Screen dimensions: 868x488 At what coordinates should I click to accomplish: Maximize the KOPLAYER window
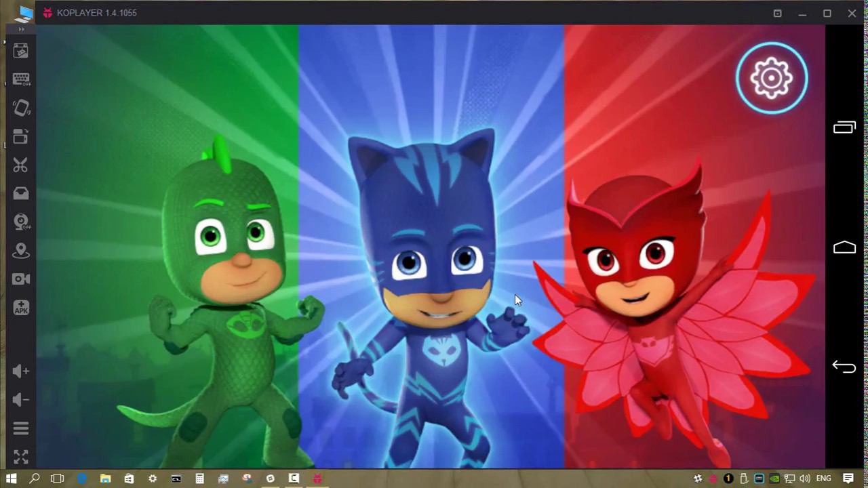[827, 13]
